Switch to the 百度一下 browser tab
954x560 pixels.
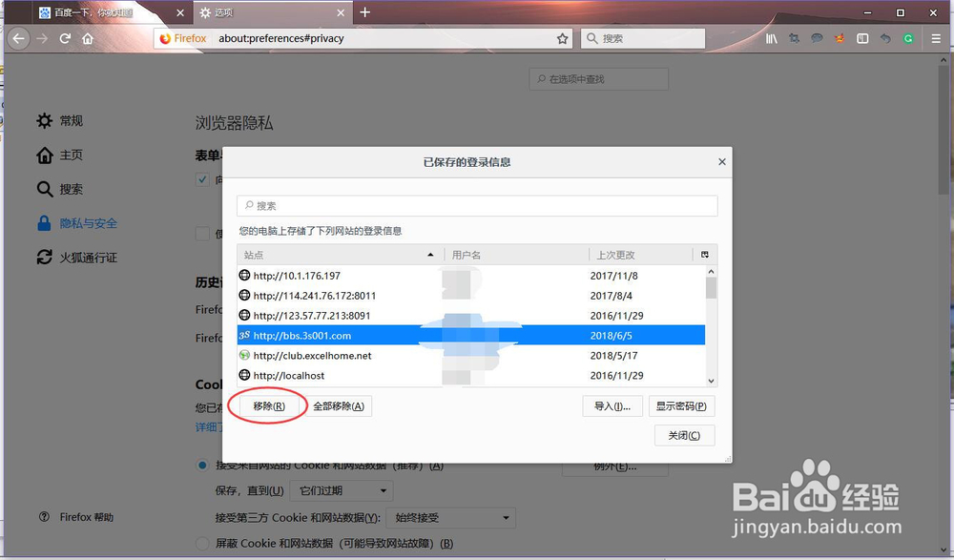tap(91, 12)
